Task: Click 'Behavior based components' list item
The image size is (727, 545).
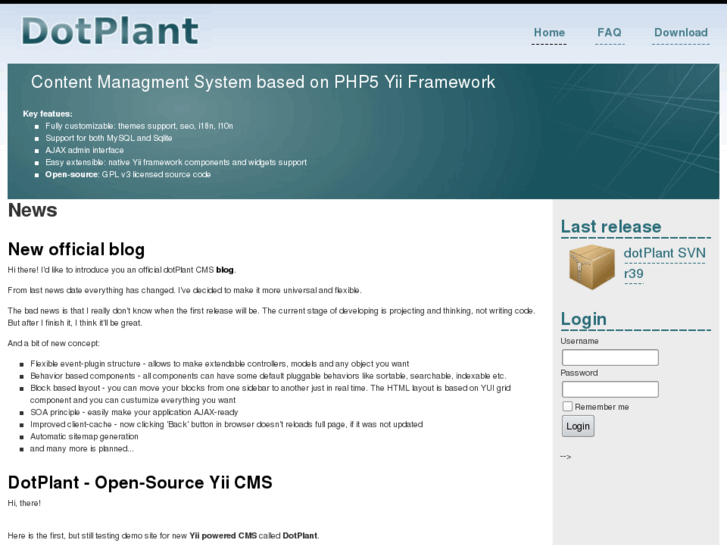Action: [x=268, y=376]
